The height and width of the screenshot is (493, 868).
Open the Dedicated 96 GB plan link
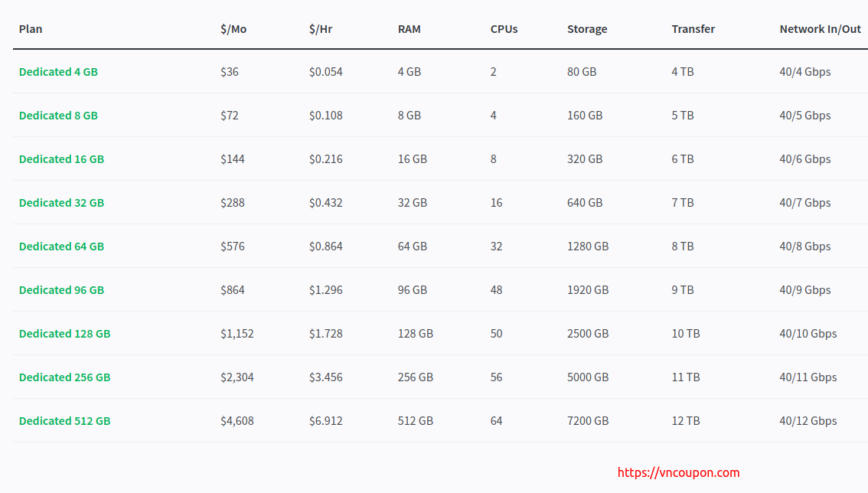[x=61, y=290]
